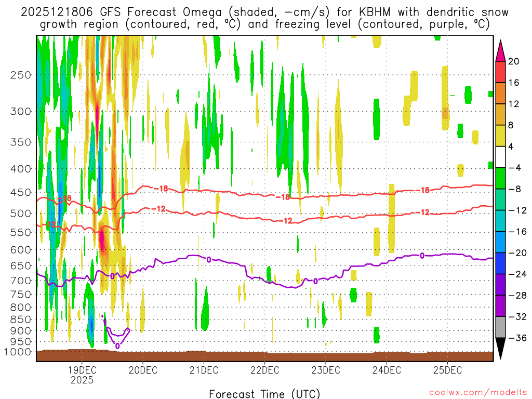532x399 pixels.
Task: Click the 20DEC date label
Action: click(x=143, y=370)
